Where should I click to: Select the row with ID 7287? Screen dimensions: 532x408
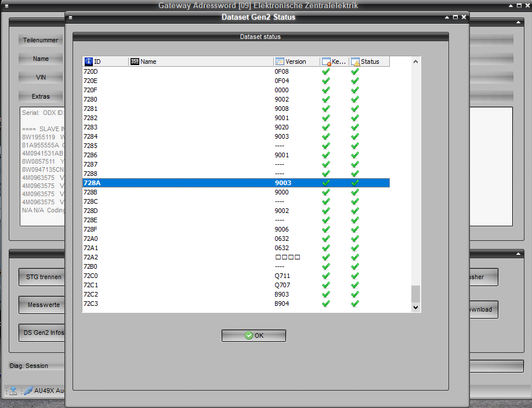coord(236,164)
